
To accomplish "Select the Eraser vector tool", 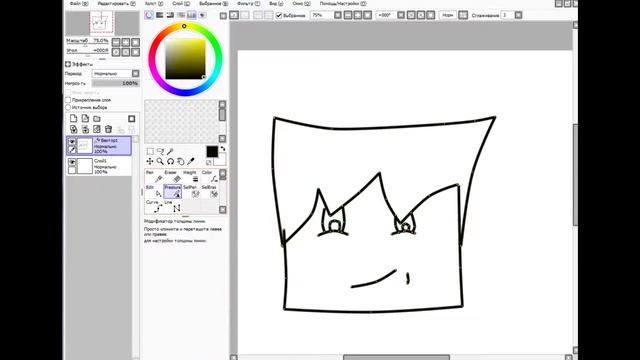I will [x=173, y=177].
